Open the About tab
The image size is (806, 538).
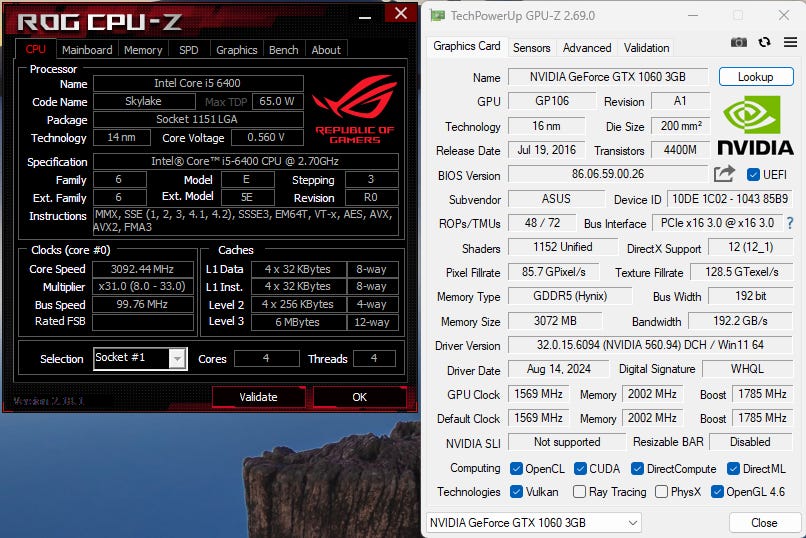pyautogui.click(x=326, y=50)
